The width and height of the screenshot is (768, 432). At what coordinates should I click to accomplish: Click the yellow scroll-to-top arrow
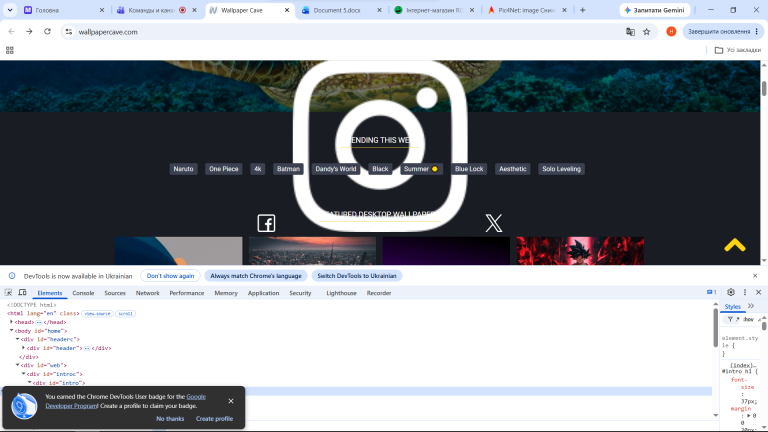(x=735, y=245)
